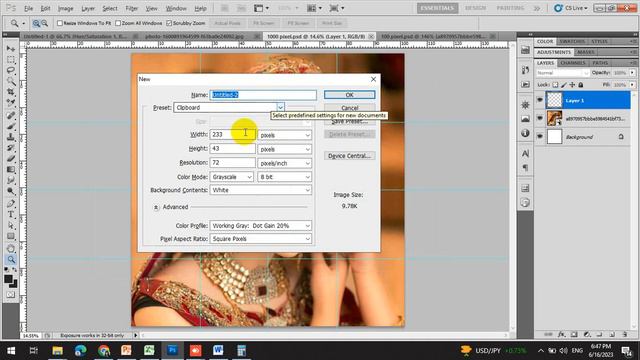Viewport: 640px width, 360px height.
Task: Select the Move tool
Action: 11,49
